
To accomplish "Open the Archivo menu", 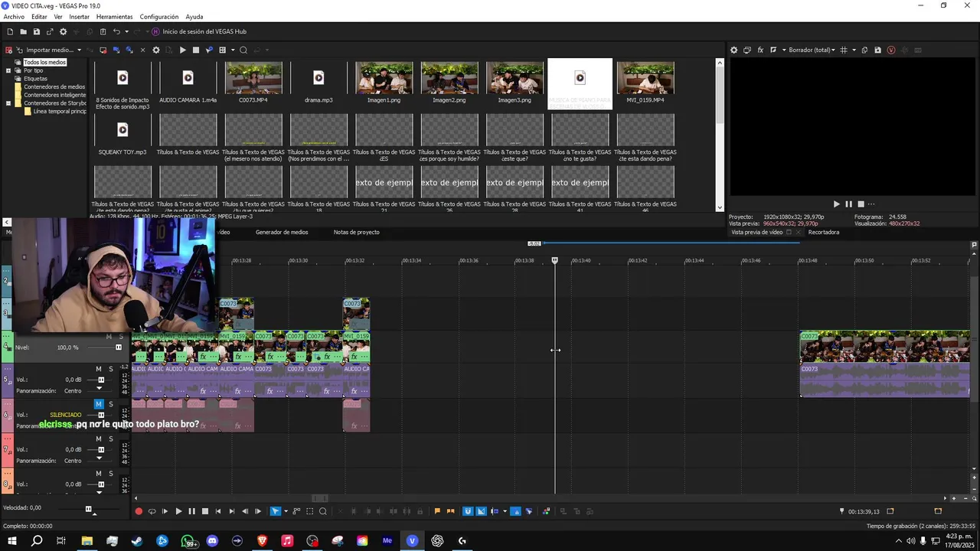I will coord(14,17).
